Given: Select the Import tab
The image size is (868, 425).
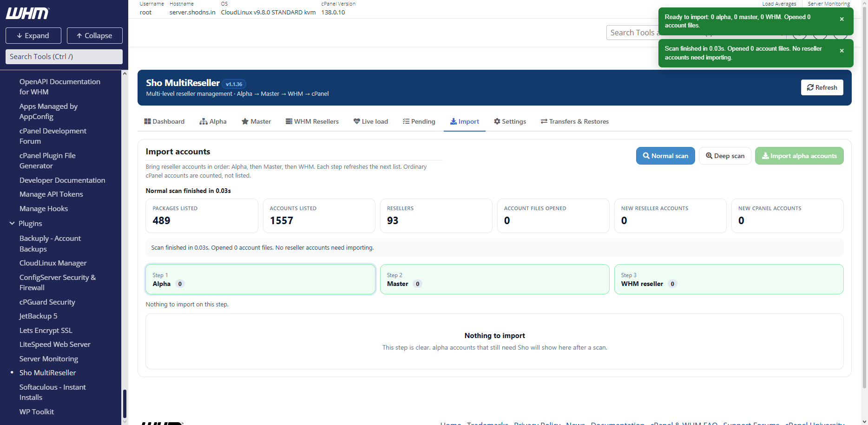Looking at the screenshot, I should [464, 121].
